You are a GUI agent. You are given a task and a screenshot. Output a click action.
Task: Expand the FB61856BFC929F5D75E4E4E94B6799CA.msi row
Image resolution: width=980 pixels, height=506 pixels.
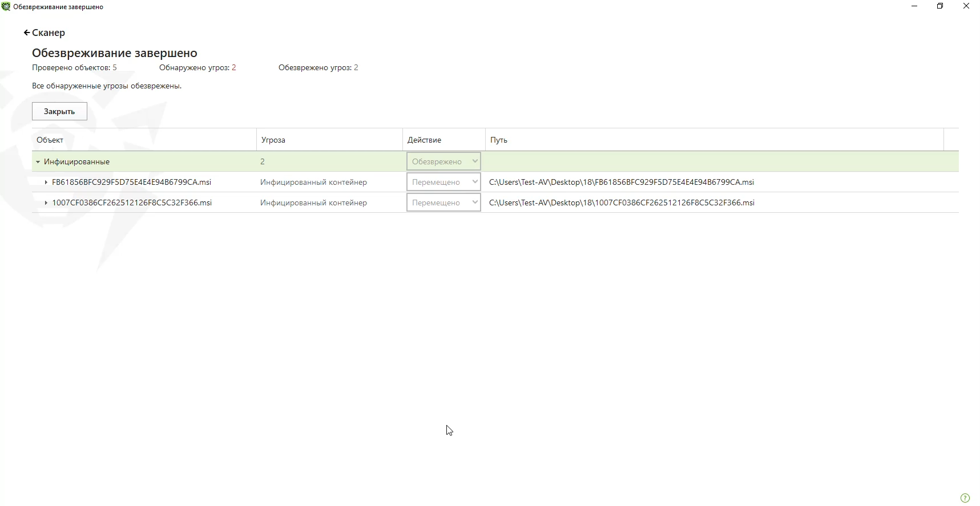[x=46, y=183]
